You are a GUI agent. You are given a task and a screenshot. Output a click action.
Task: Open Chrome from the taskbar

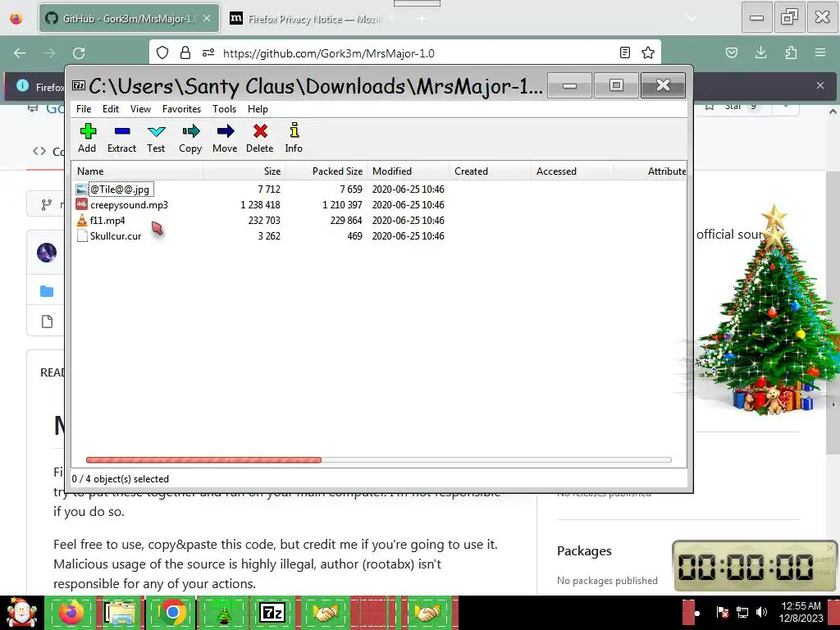172,612
